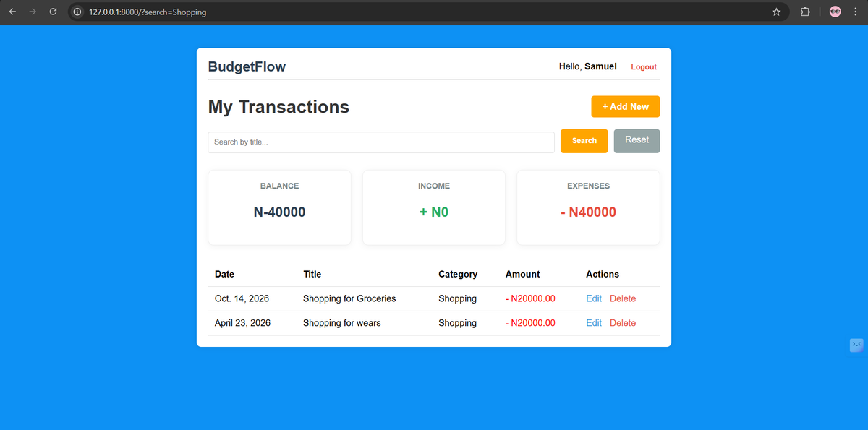Reload the BudgetFlow page
868x430 pixels.
(x=53, y=12)
